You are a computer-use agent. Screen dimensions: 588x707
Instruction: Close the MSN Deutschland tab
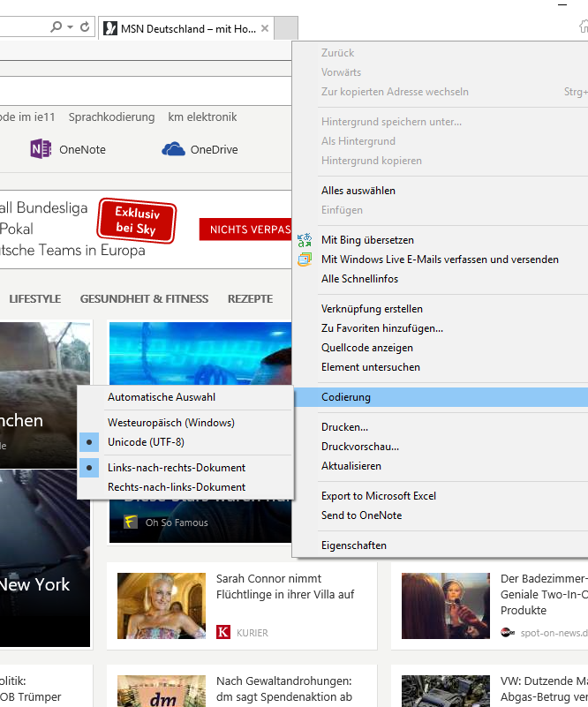coord(265,28)
